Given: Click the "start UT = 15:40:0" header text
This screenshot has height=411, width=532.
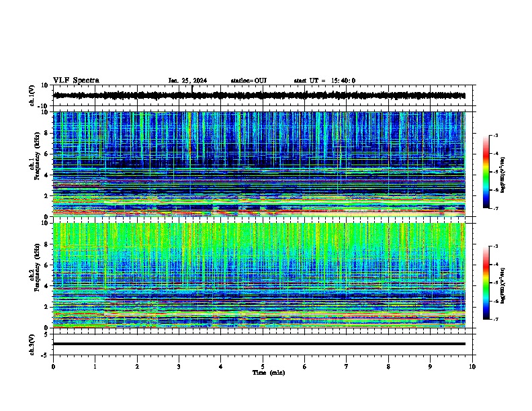Looking at the screenshot, I should coord(324,81).
